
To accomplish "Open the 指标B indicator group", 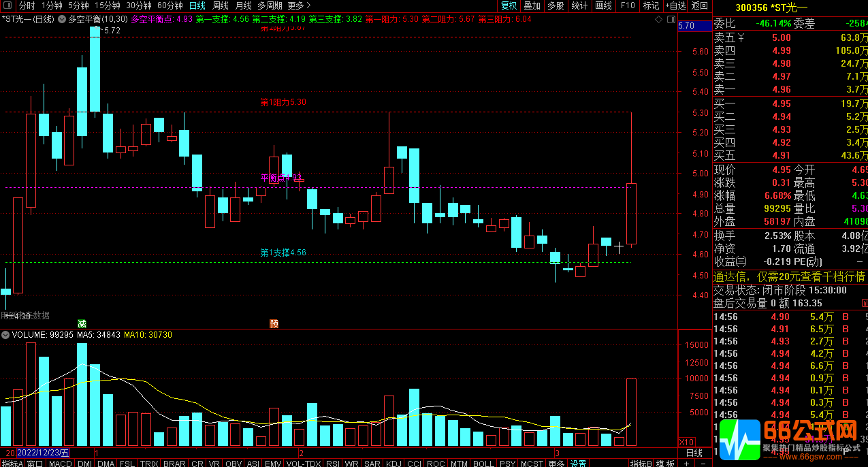I will tap(641, 463).
